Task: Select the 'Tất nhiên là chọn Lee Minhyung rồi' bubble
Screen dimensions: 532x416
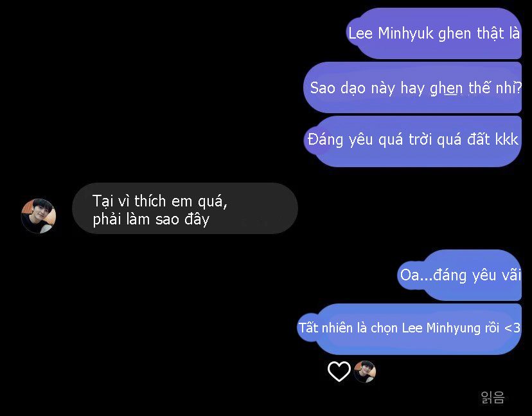Action: (x=409, y=329)
